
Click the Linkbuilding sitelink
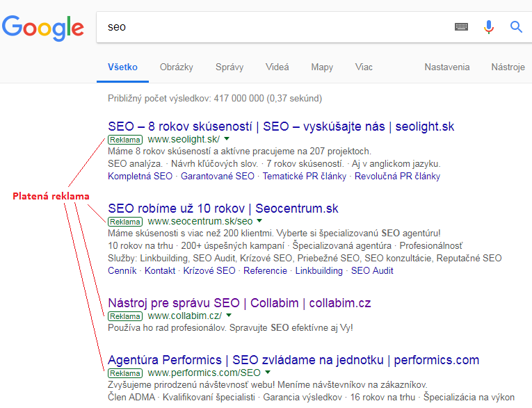[x=319, y=270]
